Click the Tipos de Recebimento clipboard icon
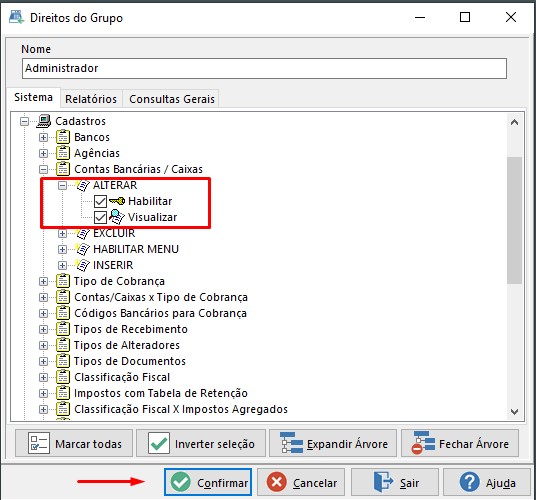 63,329
